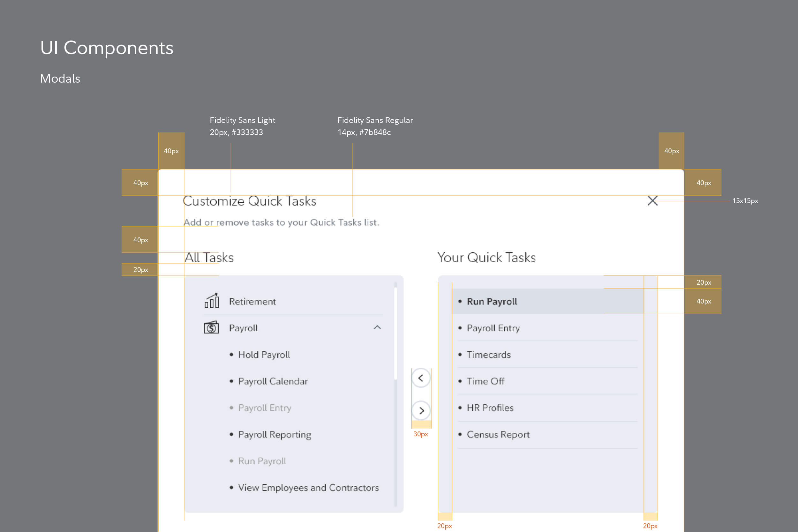The width and height of the screenshot is (798, 532).
Task: Select Payroll Entry in Your Quick Tasks
Action: [493, 328]
